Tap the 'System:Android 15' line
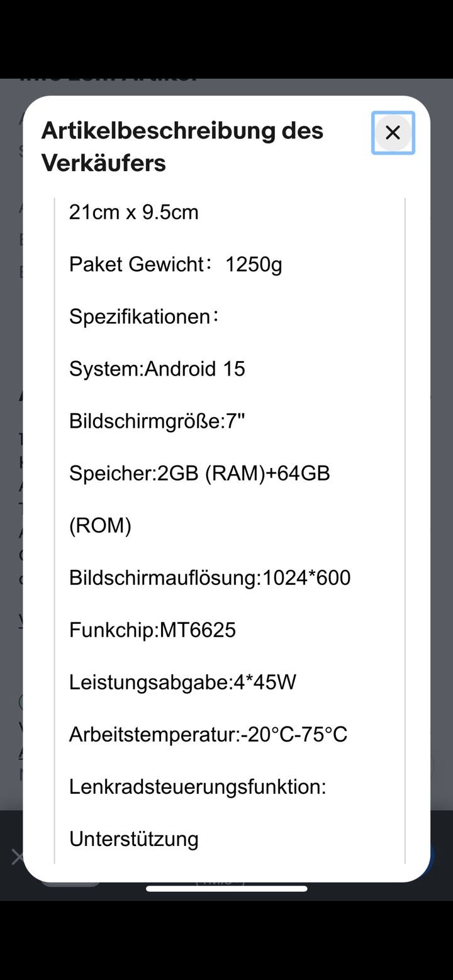Screen dimensions: 453x980 pyautogui.click(x=157, y=369)
